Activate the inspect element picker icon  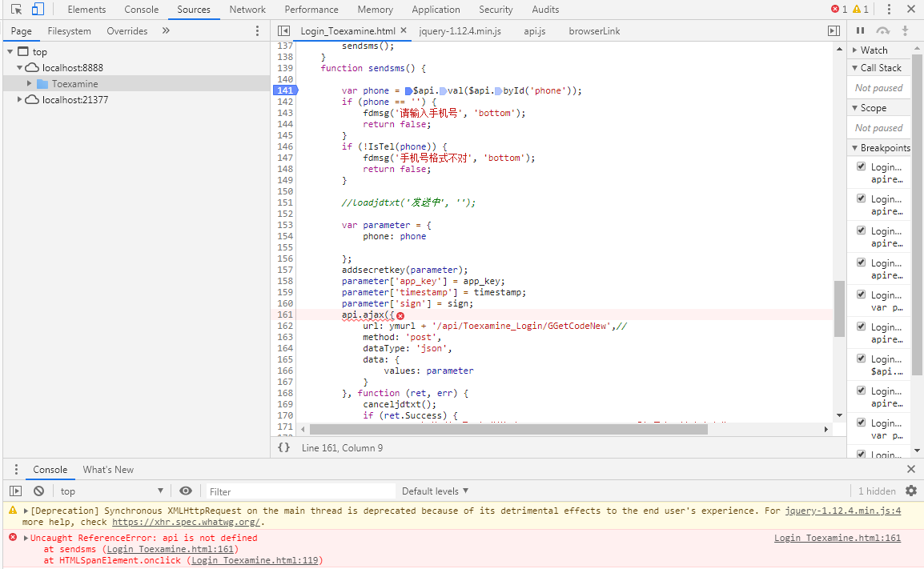(x=16, y=10)
